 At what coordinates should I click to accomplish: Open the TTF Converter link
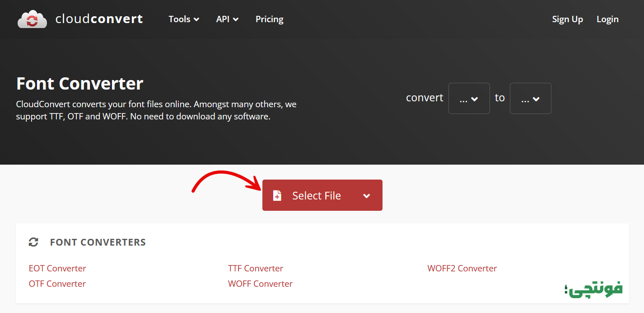[x=256, y=268]
